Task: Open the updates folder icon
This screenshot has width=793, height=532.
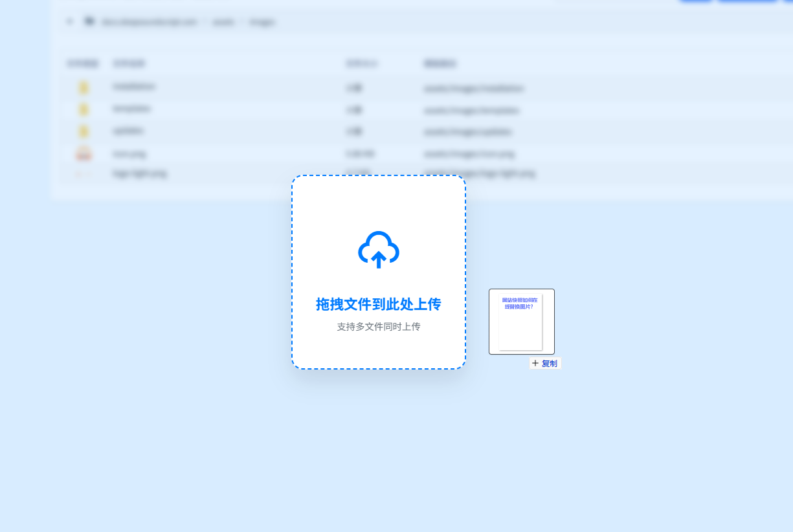Action: (83, 131)
